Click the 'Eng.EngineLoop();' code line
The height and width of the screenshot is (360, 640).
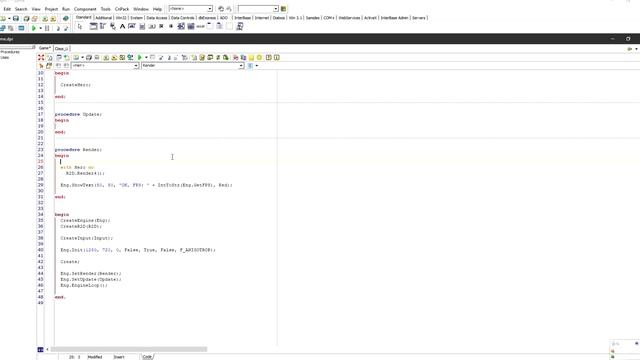coord(84,285)
